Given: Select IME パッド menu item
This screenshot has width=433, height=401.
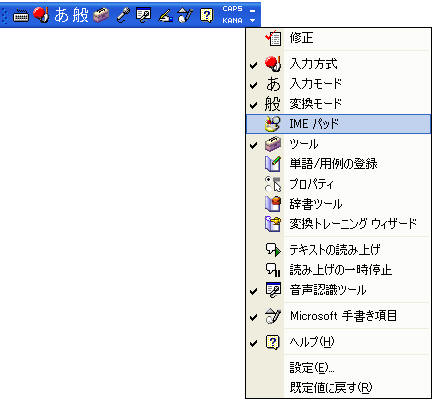Looking at the screenshot, I should coord(338,124).
